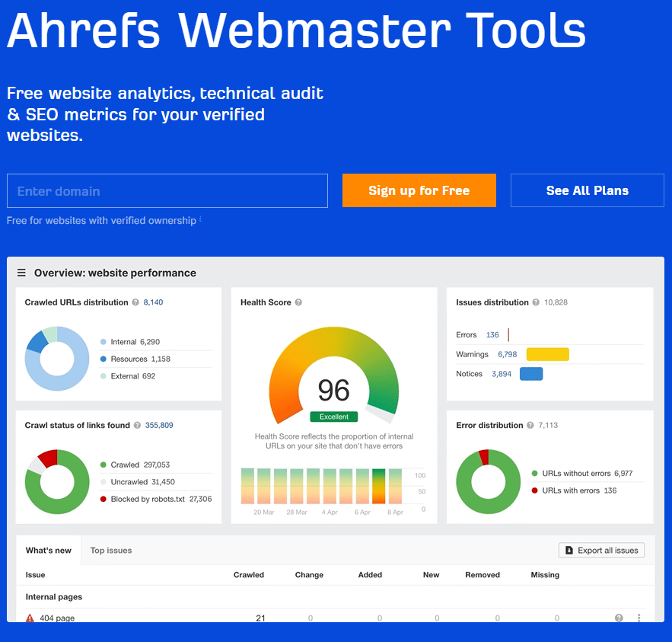Open the 3,894 Notices count link

tap(502, 374)
